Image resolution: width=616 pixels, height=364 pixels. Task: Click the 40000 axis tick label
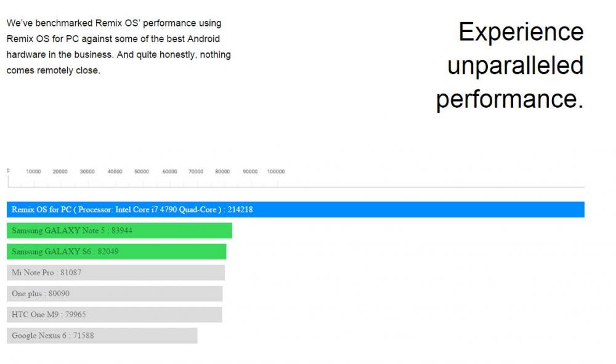(115, 172)
